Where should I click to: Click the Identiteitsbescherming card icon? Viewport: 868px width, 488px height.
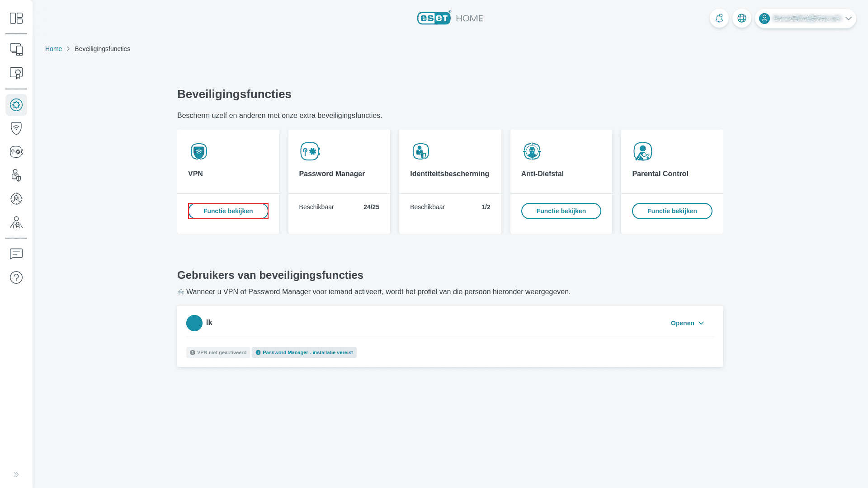click(x=421, y=151)
